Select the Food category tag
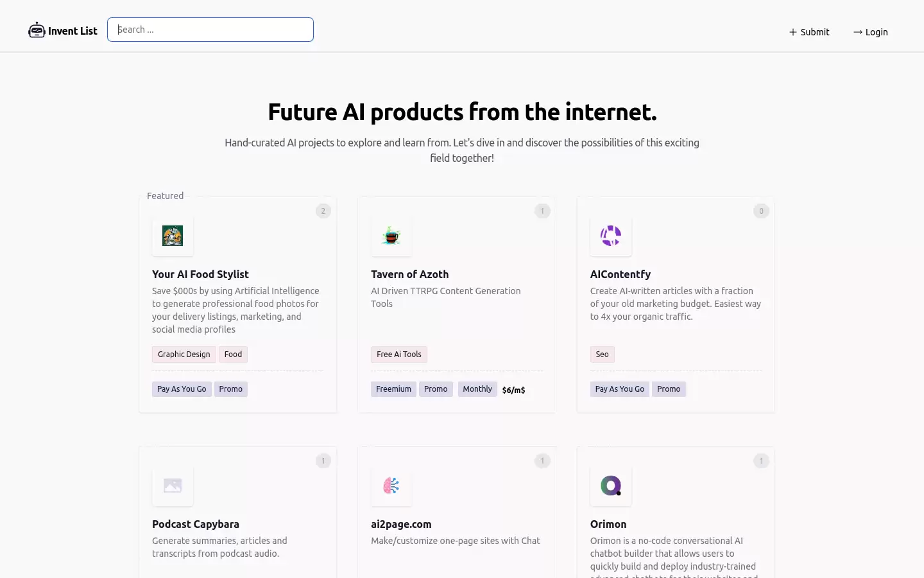Screen dimensions: 924x578 (x=233, y=355)
